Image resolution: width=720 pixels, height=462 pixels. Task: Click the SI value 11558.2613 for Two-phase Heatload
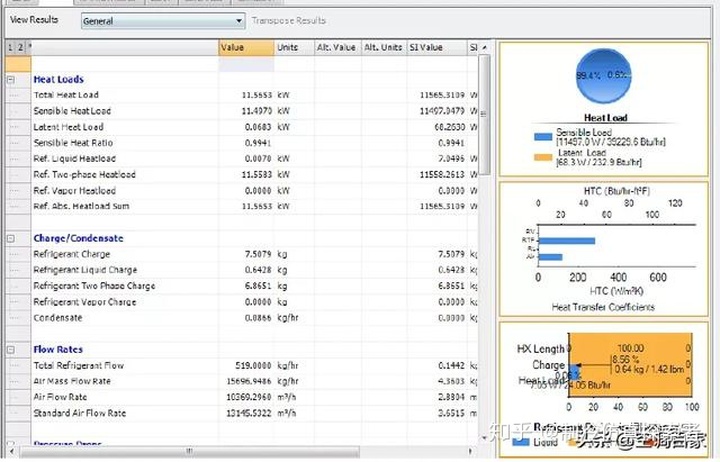pos(442,175)
